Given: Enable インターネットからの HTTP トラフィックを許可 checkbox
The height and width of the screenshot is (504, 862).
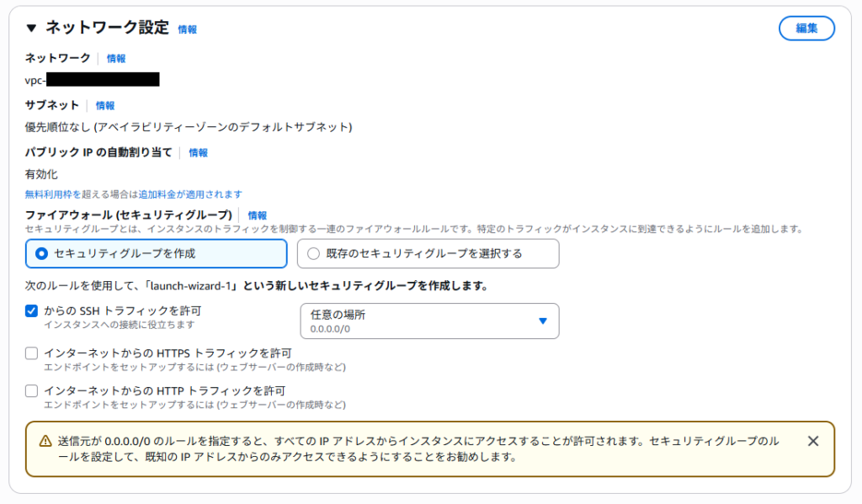Looking at the screenshot, I should click(x=32, y=391).
